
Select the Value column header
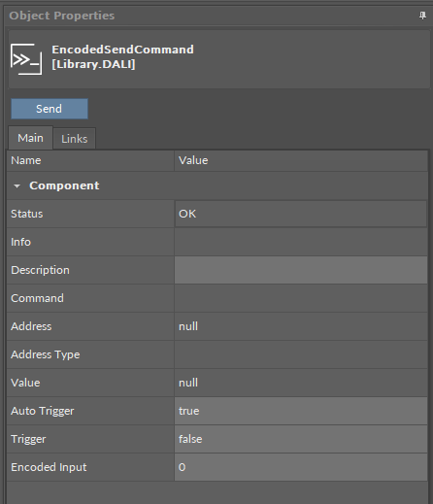(x=301, y=160)
